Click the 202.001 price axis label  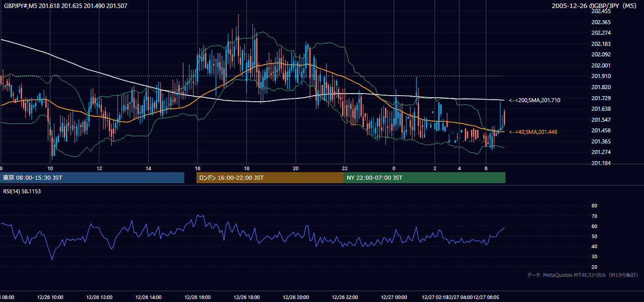(601, 65)
